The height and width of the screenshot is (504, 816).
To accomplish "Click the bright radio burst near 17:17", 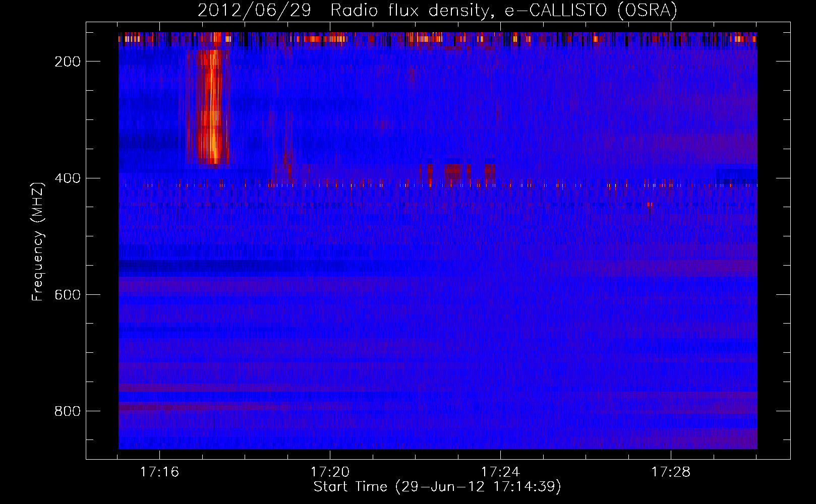I will tap(208, 107).
